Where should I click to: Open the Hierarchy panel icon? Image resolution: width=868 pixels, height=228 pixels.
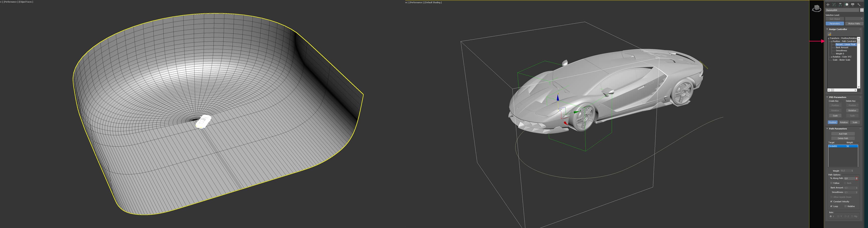click(x=840, y=5)
